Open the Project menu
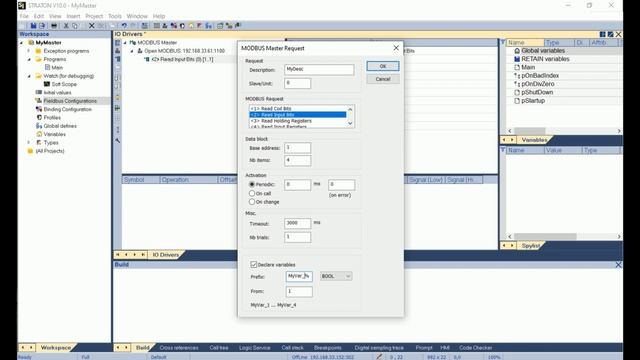The width and height of the screenshot is (640, 360). coord(94,16)
